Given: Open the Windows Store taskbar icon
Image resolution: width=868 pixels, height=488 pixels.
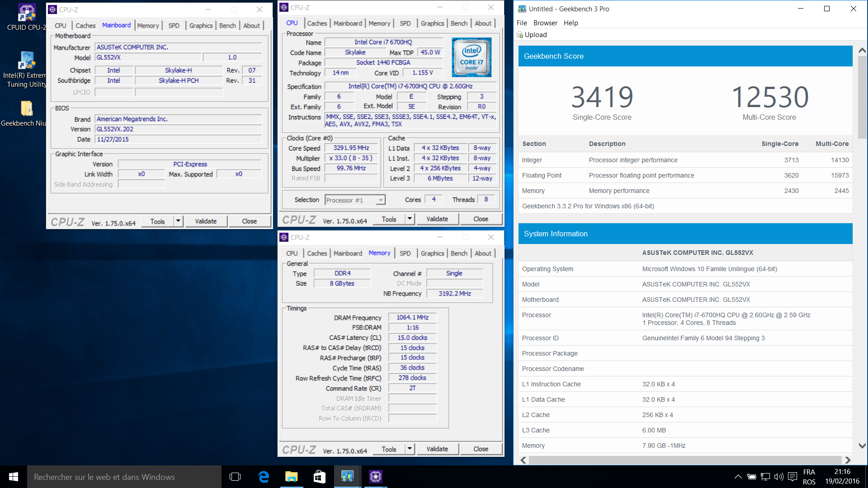Looking at the screenshot, I should pos(320,477).
